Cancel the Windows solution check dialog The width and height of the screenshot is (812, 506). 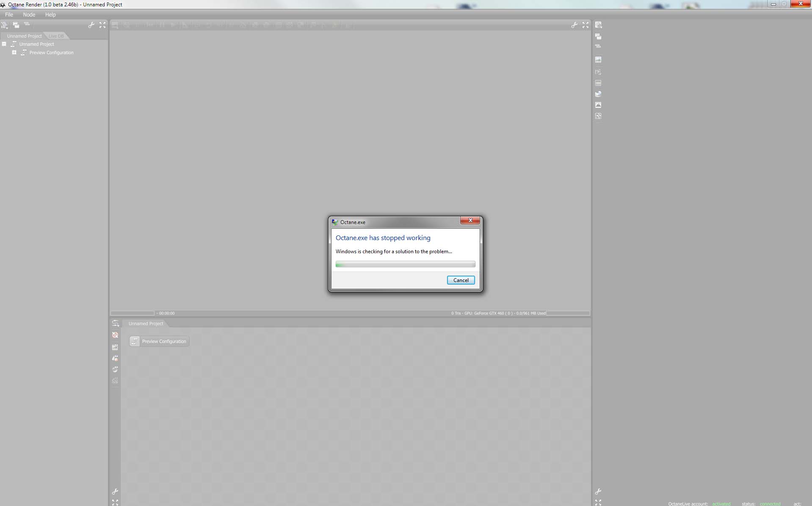(461, 280)
